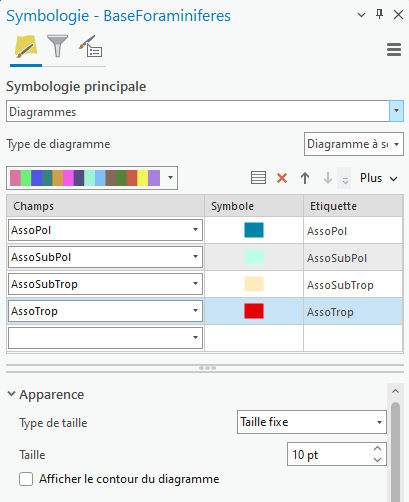Open the hamburger menu of Symbologie pane
This screenshot has height=502, width=409.
pos(394,50)
